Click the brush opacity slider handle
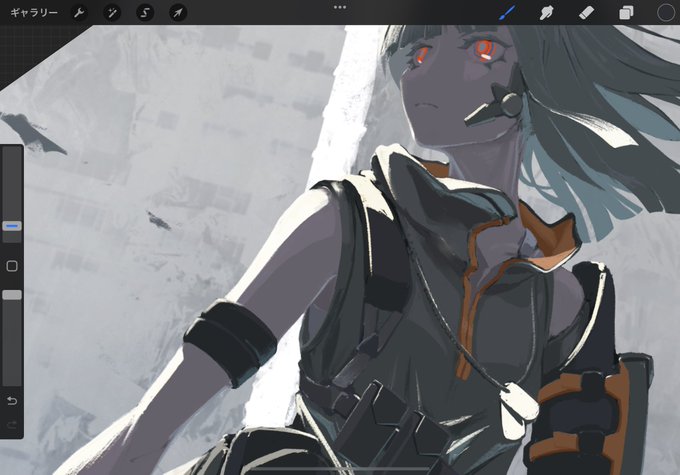The image size is (680, 475). [x=12, y=295]
